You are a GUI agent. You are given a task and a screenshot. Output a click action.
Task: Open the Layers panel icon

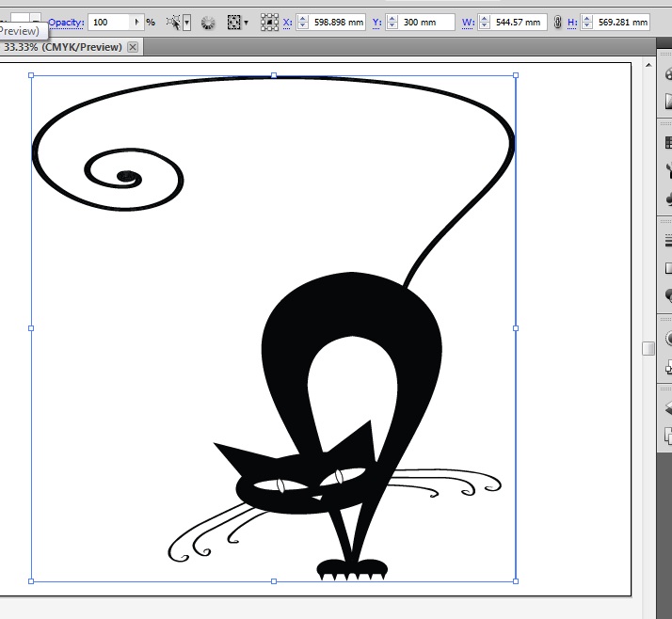coord(667,407)
